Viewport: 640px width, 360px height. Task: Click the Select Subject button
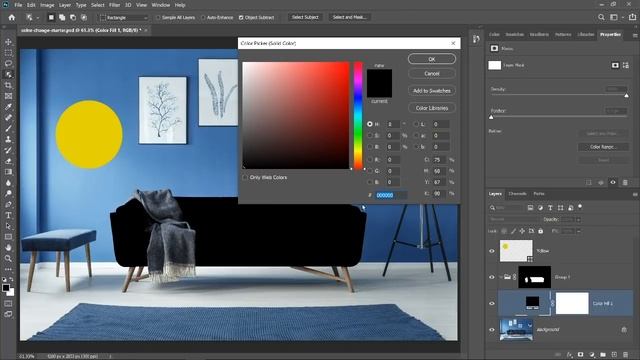click(305, 17)
